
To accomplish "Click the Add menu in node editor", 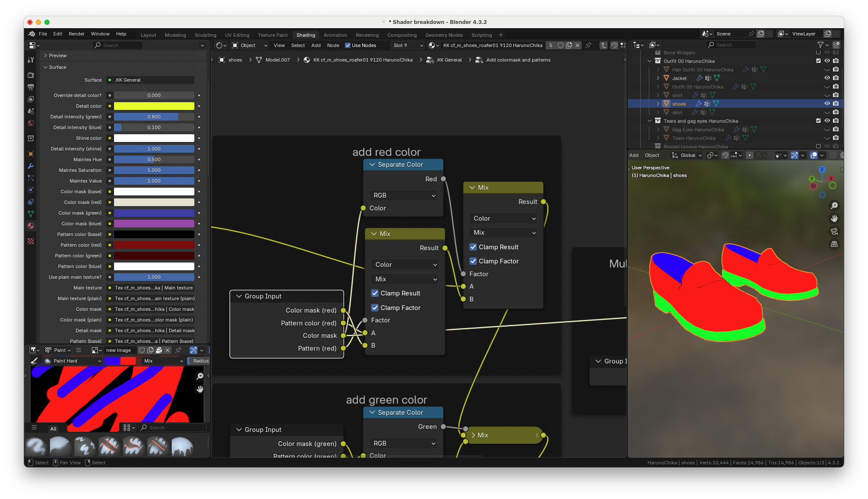I will pyautogui.click(x=316, y=45).
